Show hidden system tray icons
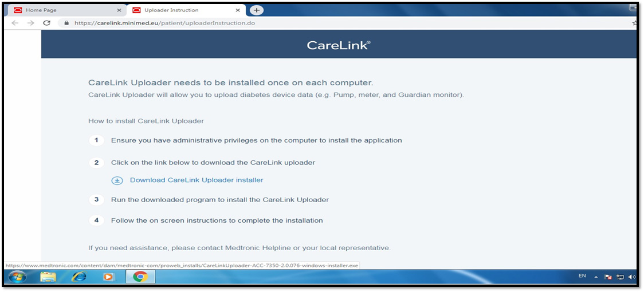644x292 pixels. click(596, 277)
